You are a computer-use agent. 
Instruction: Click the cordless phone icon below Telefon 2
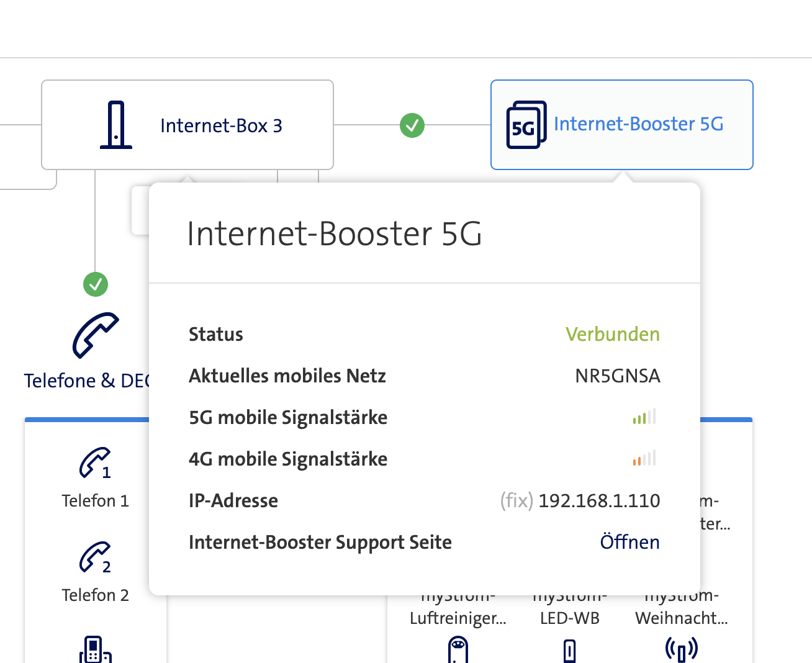click(95, 649)
